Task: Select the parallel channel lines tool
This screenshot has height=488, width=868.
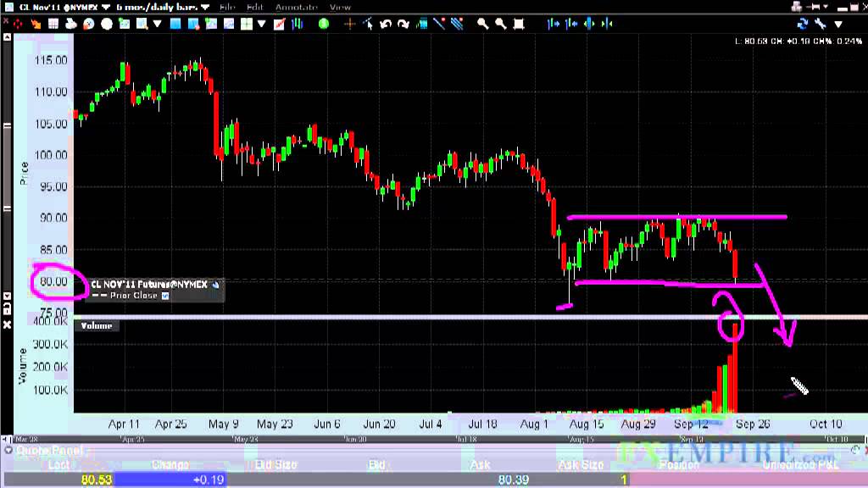Action: 457,24
